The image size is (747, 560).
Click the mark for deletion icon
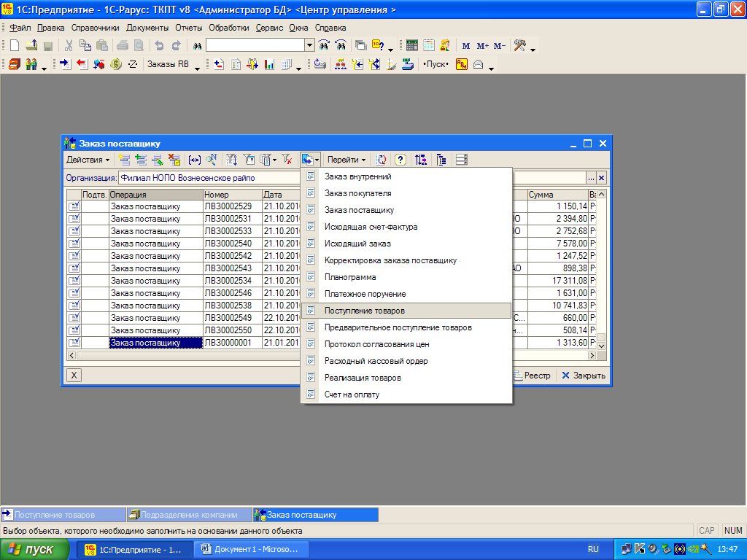click(x=174, y=160)
